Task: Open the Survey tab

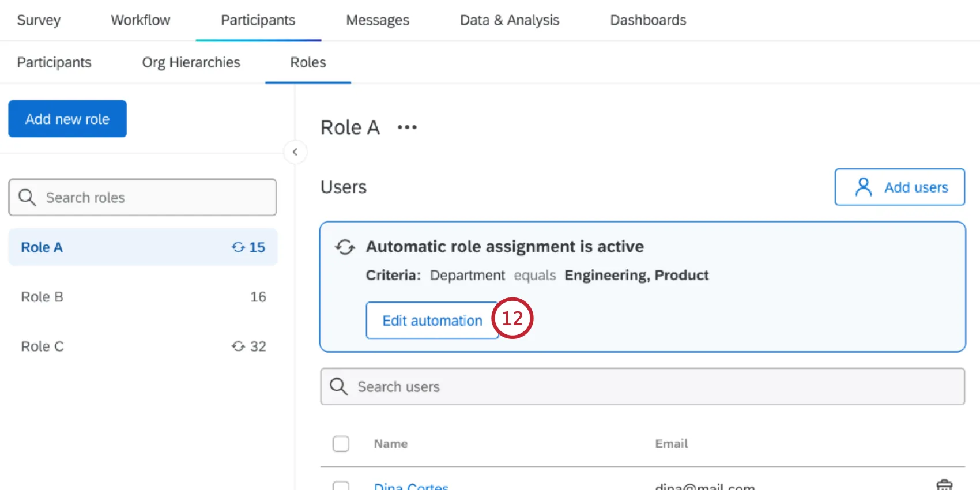Action: 39,20
